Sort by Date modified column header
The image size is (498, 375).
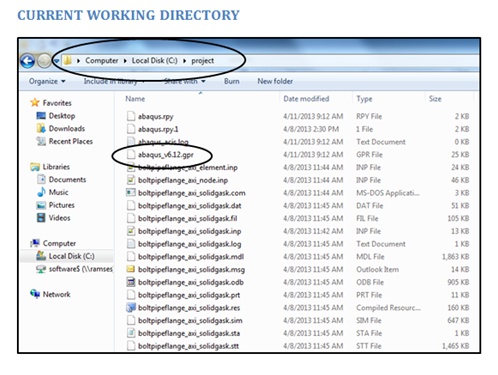coord(306,99)
